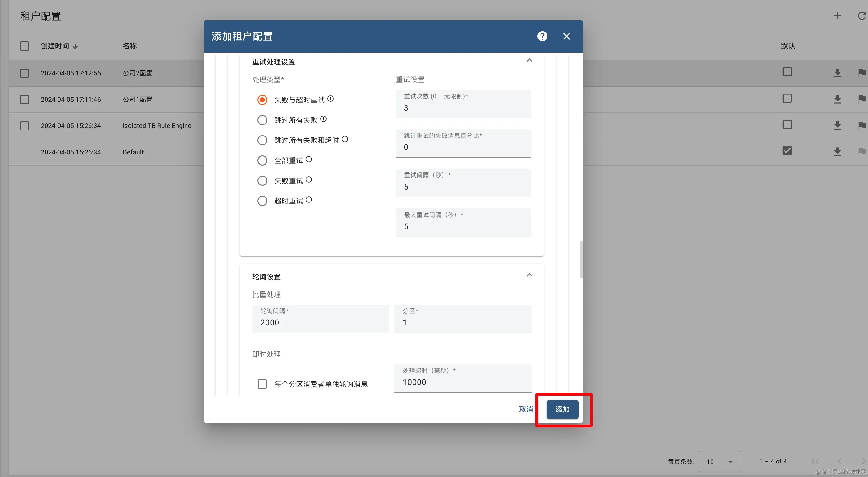Click the dialog's vertical scrollbar thumb

[x=581, y=259]
